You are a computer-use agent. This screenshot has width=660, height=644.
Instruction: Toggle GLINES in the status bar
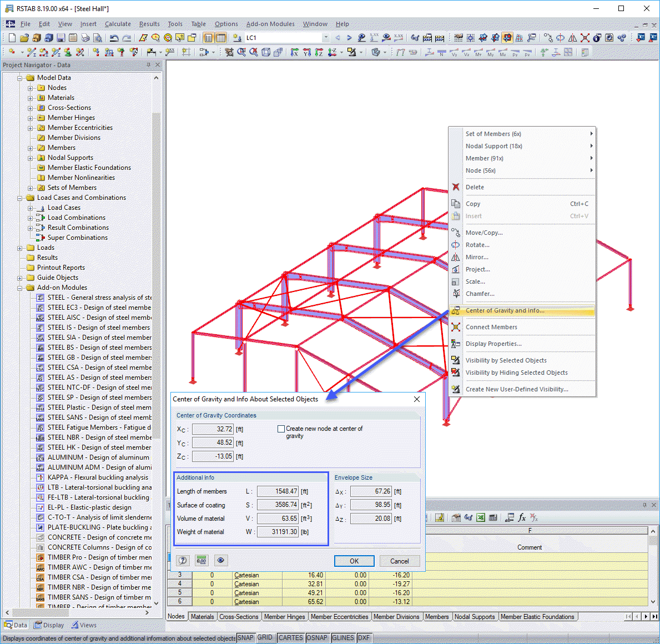pyautogui.click(x=343, y=638)
